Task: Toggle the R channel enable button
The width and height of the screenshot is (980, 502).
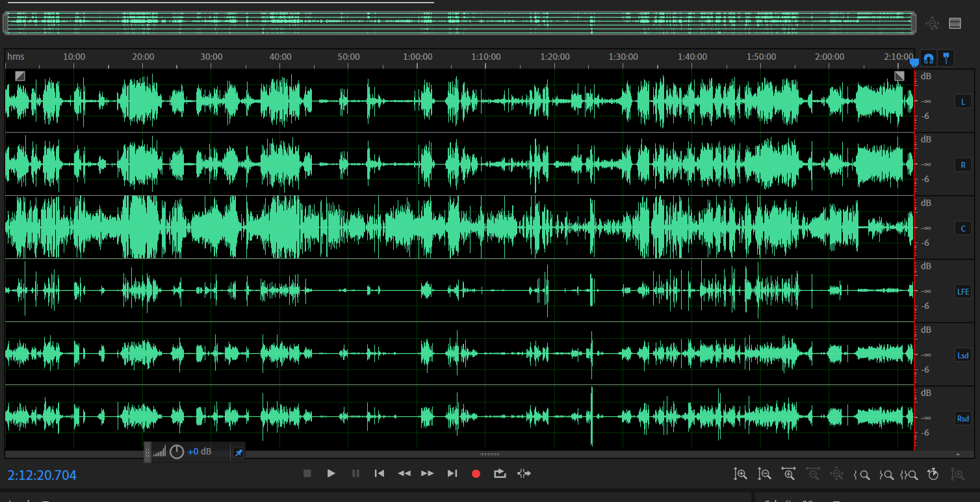Action: coord(962,165)
